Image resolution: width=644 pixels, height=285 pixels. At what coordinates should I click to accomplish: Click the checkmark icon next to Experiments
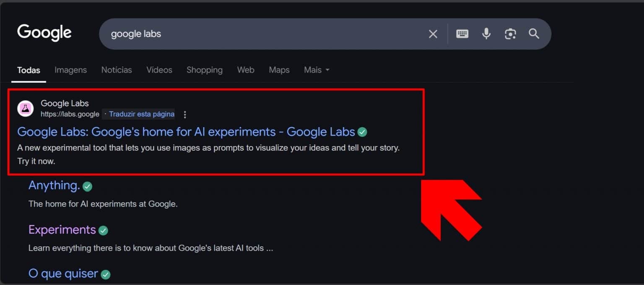[103, 230]
